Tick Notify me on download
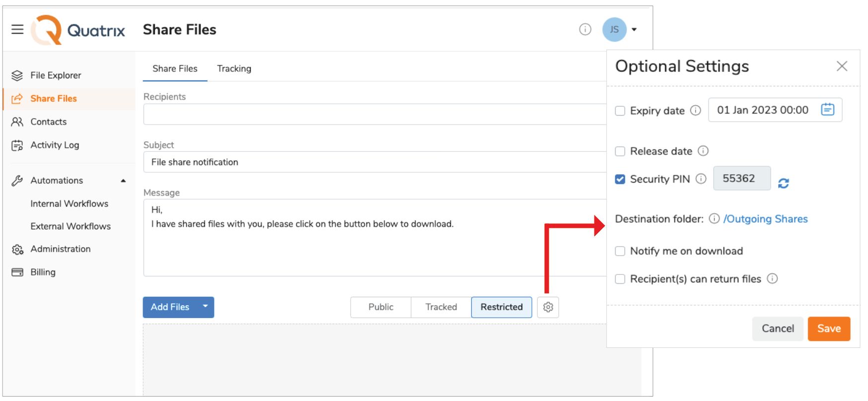Viewport: 868px width, 401px height. click(x=620, y=251)
